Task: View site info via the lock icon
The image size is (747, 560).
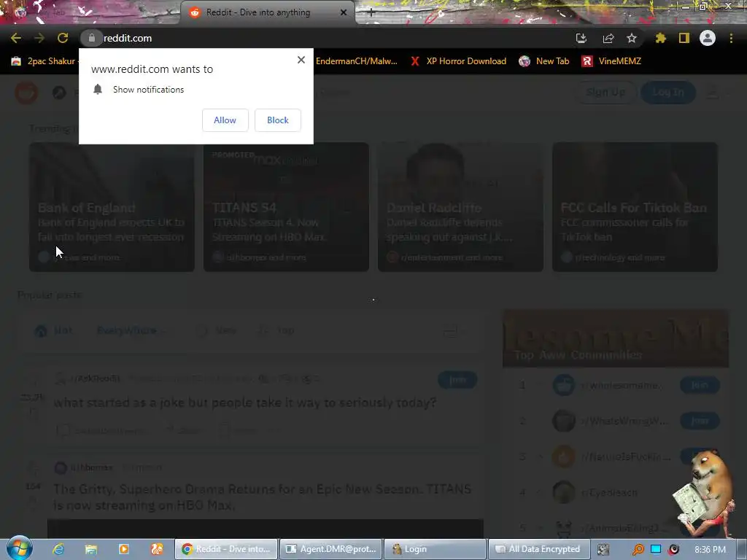Action: 91,38
